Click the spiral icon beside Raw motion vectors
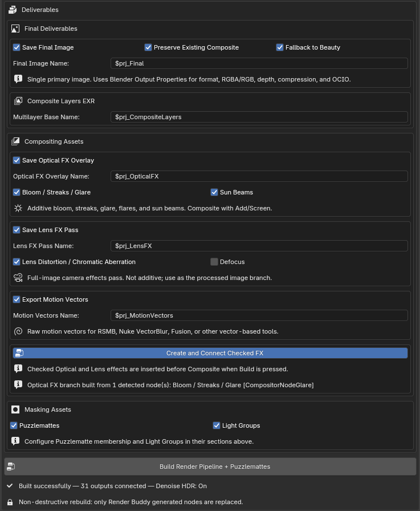The height and width of the screenshot is (511, 420). (18, 331)
